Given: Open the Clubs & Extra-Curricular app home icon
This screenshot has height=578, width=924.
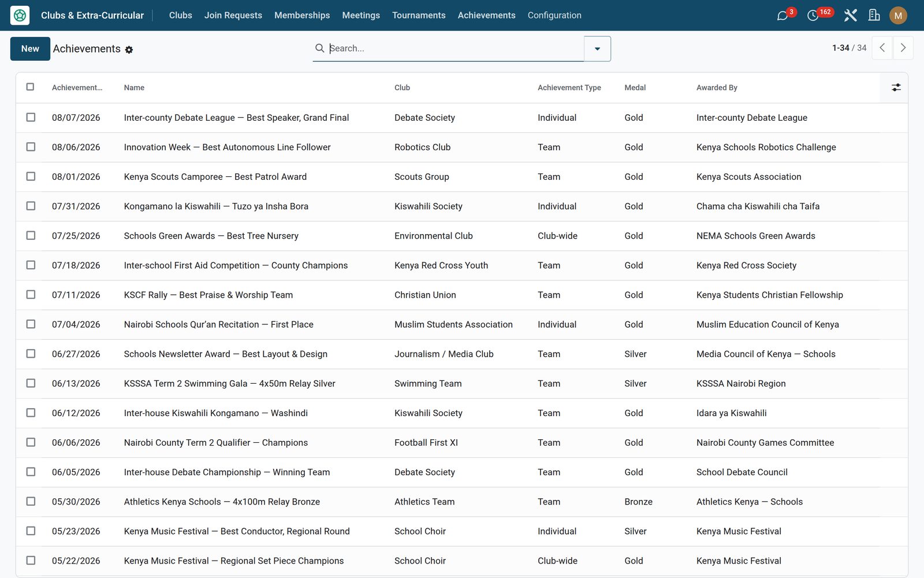Looking at the screenshot, I should point(20,16).
